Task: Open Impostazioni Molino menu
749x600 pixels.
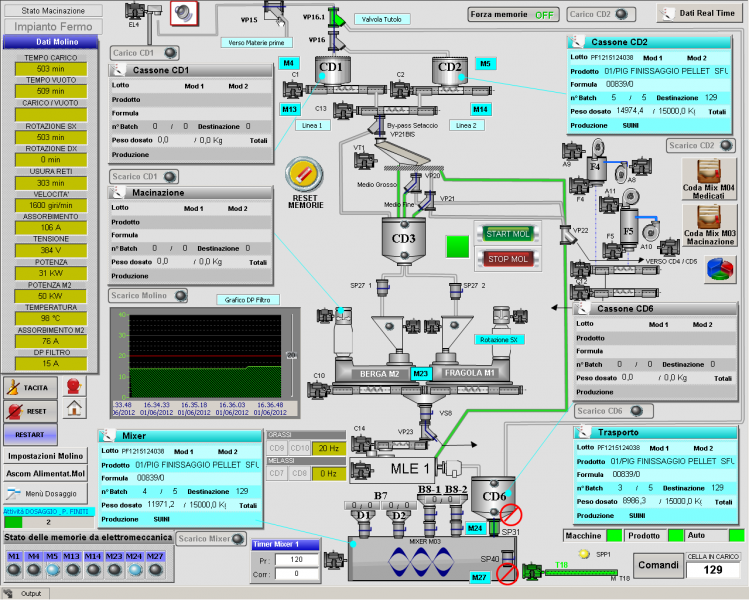Action: click(x=45, y=456)
